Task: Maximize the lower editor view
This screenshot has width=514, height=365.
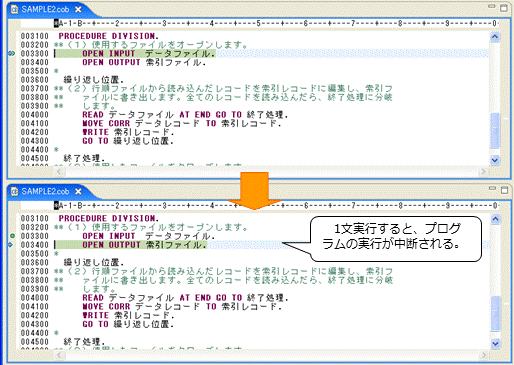Action: (x=504, y=190)
